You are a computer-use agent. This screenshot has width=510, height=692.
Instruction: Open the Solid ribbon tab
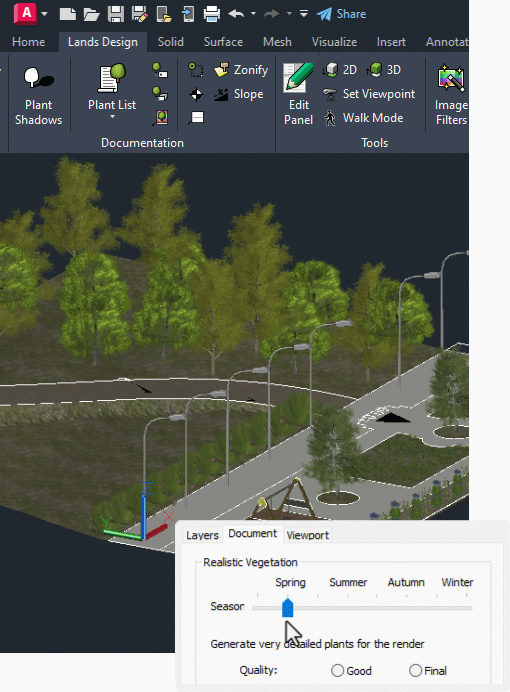(x=171, y=42)
